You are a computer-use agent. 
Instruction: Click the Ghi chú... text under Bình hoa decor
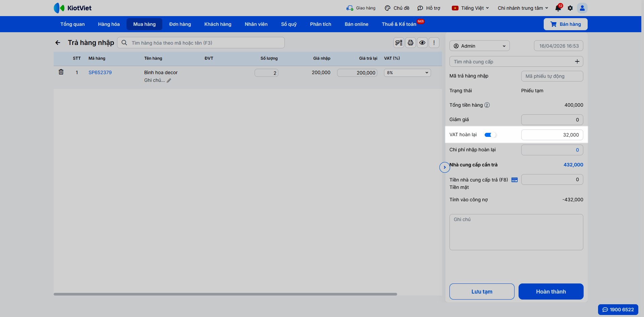click(x=154, y=80)
